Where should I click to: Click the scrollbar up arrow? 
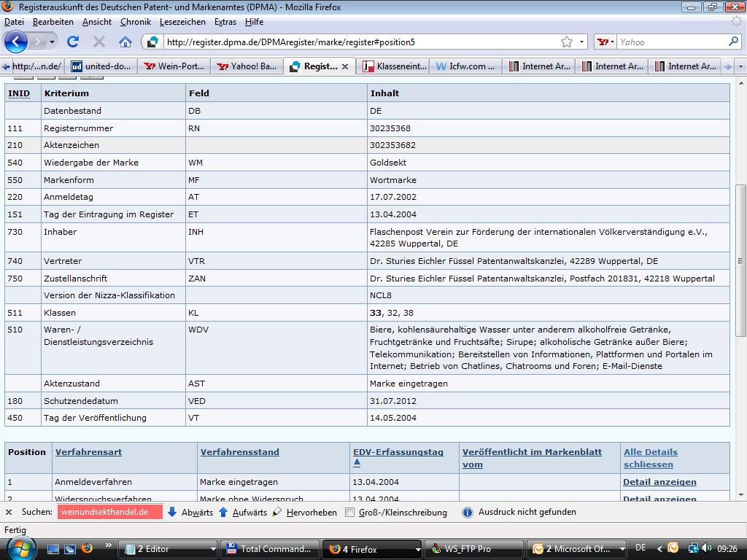tap(740, 83)
